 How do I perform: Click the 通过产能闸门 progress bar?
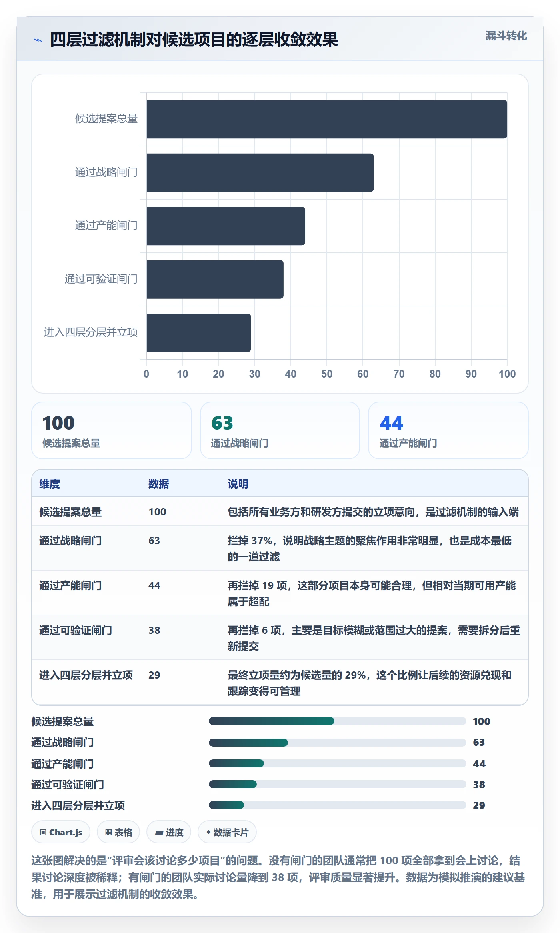tap(337, 763)
